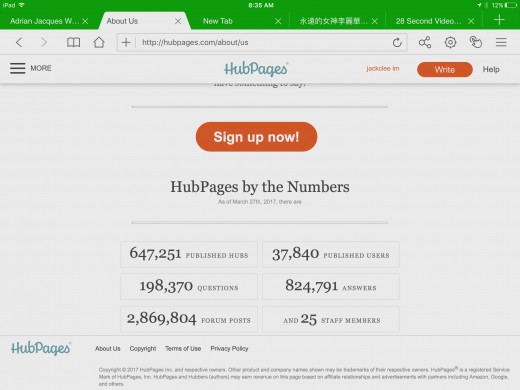Close the About Us tab
This screenshot has height=390, width=520.
(178, 21)
